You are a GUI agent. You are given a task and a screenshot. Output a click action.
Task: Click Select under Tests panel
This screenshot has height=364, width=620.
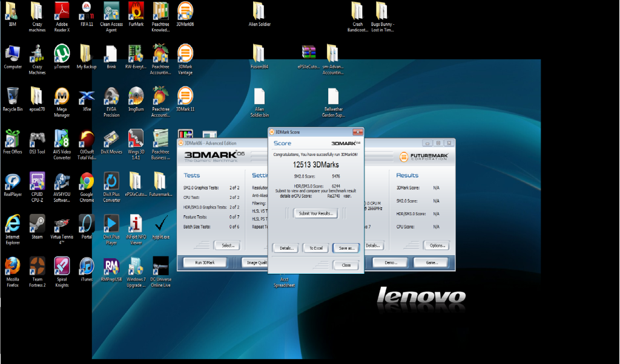coord(228,245)
